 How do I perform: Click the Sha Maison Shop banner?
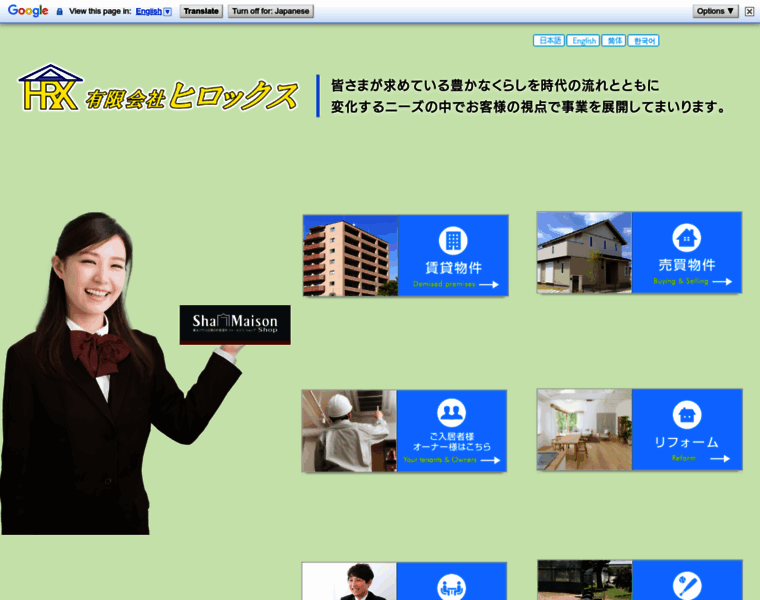point(235,325)
